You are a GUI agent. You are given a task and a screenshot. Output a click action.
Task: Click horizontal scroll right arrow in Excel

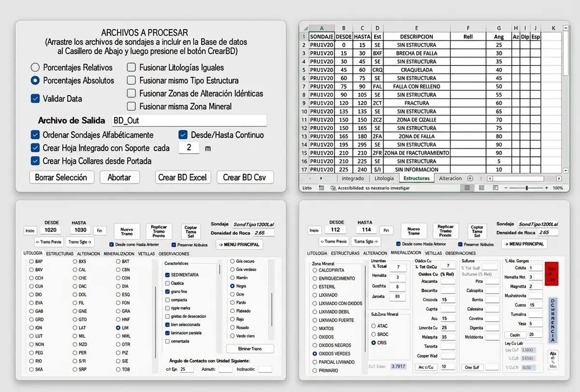point(559,178)
